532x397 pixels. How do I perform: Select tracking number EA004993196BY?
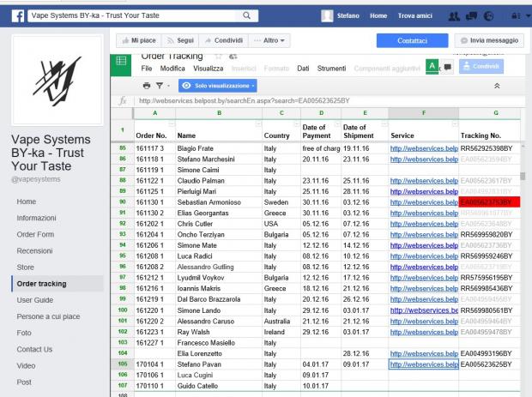pos(486,353)
